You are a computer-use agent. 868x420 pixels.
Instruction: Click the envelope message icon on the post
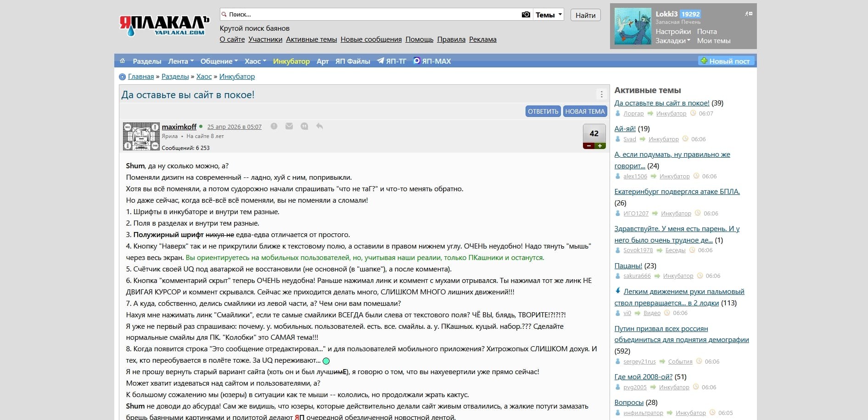pos(289,126)
